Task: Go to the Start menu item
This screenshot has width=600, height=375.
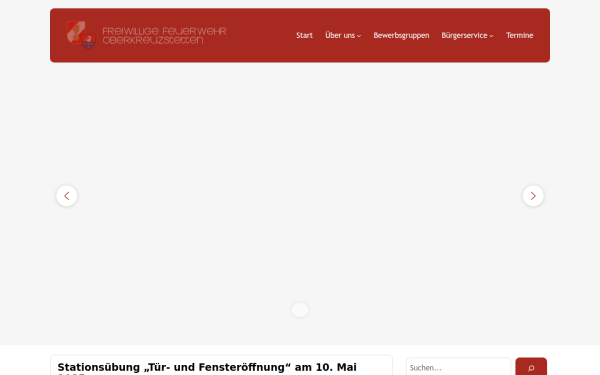Action: tap(304, 35)
